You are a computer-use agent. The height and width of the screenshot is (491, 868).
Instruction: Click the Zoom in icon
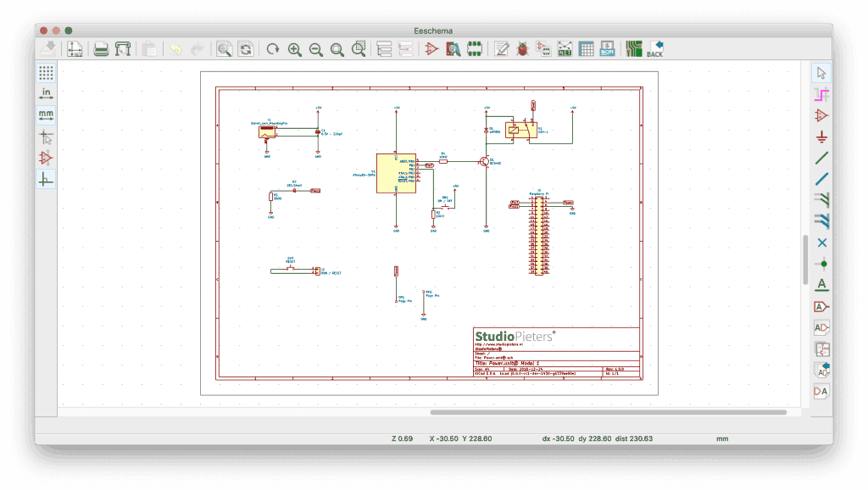(294, 49)
